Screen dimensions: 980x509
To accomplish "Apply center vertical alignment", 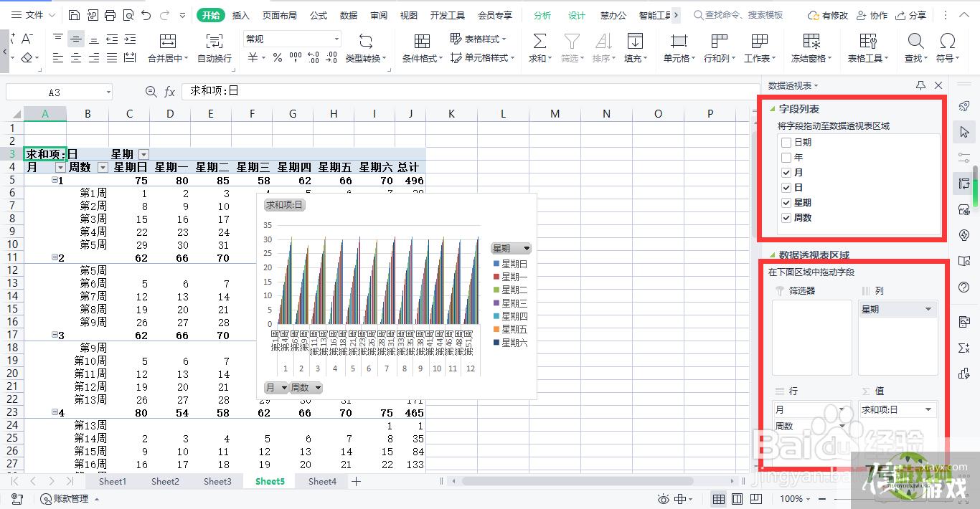I will tap(76, 39).
